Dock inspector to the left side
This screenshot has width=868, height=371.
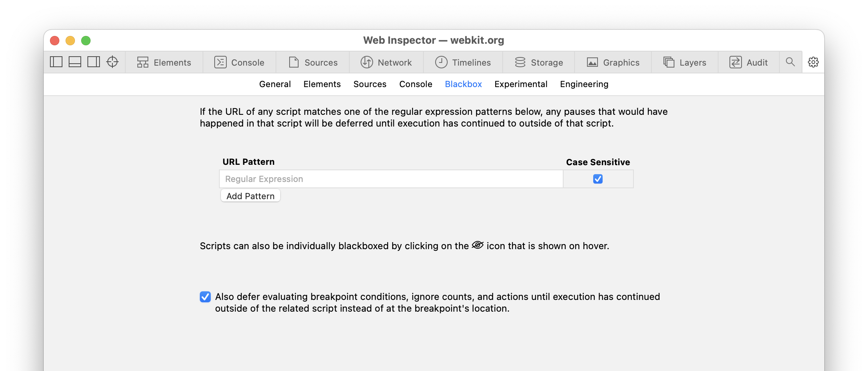[x=56, y=62]
